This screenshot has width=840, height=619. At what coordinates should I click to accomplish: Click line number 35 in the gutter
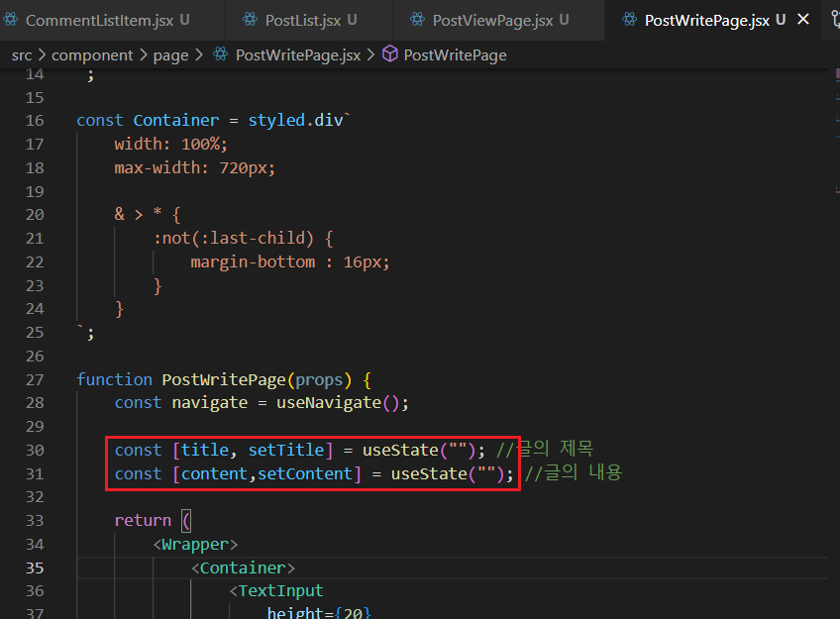pyautogui.click(x=35, y=567)
